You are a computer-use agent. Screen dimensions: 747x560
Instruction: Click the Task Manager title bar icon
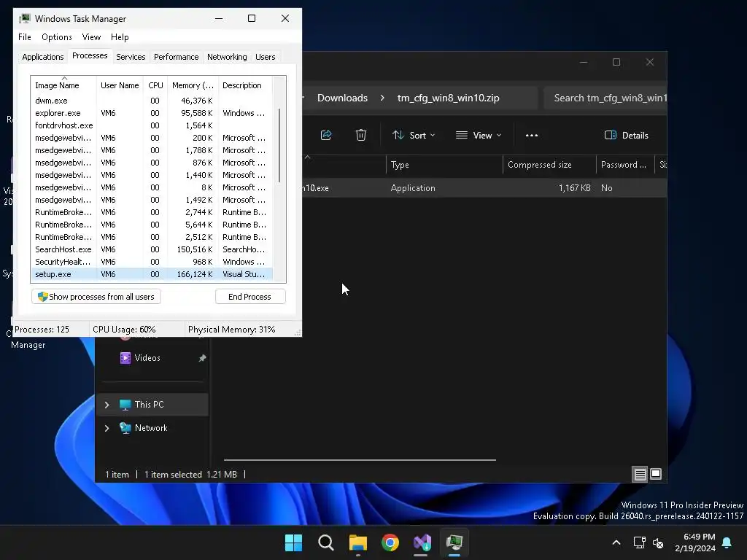pos(25,18)
